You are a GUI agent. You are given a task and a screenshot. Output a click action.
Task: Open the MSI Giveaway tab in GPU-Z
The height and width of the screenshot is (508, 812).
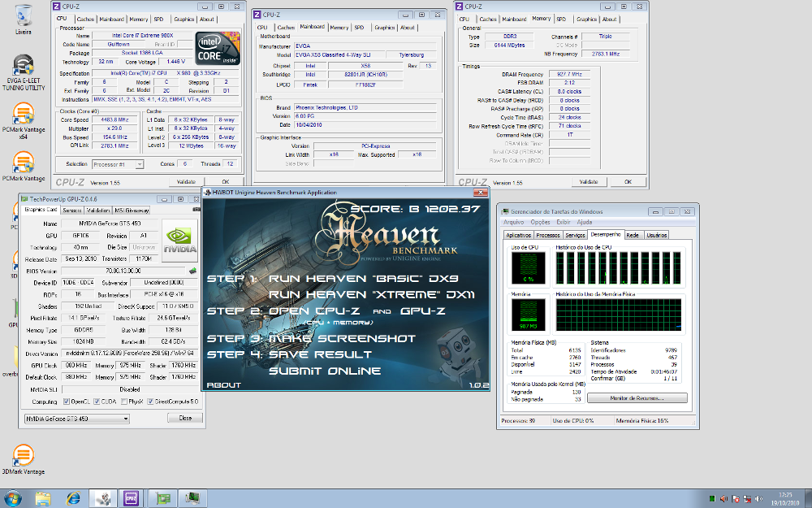132,211
